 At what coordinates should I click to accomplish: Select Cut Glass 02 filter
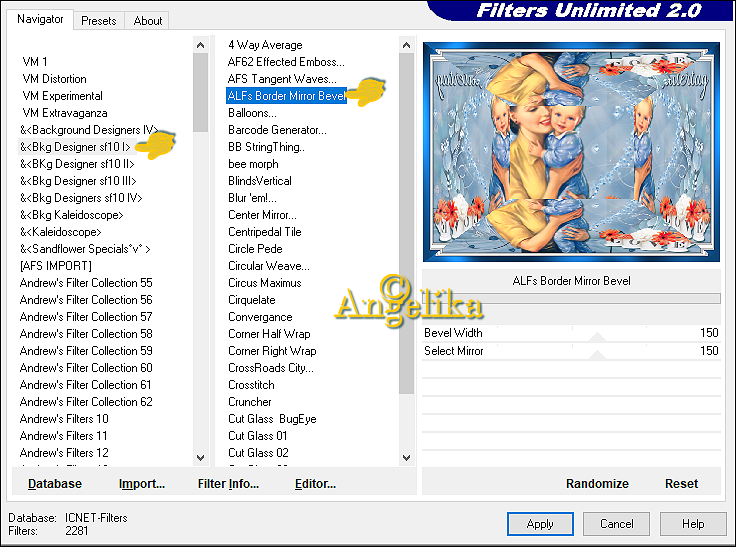(258, 453)
